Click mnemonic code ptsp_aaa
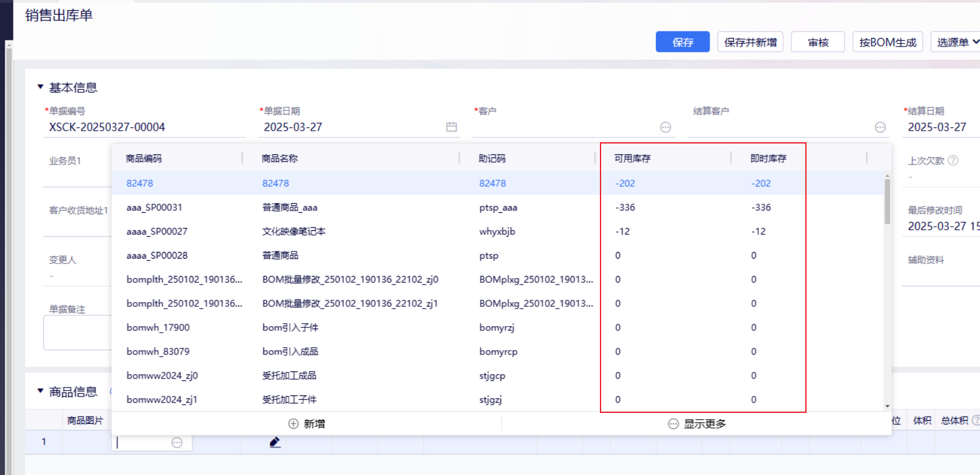This screenshot has width=980, height=475. pyautogui.click(x=498, y=207)
